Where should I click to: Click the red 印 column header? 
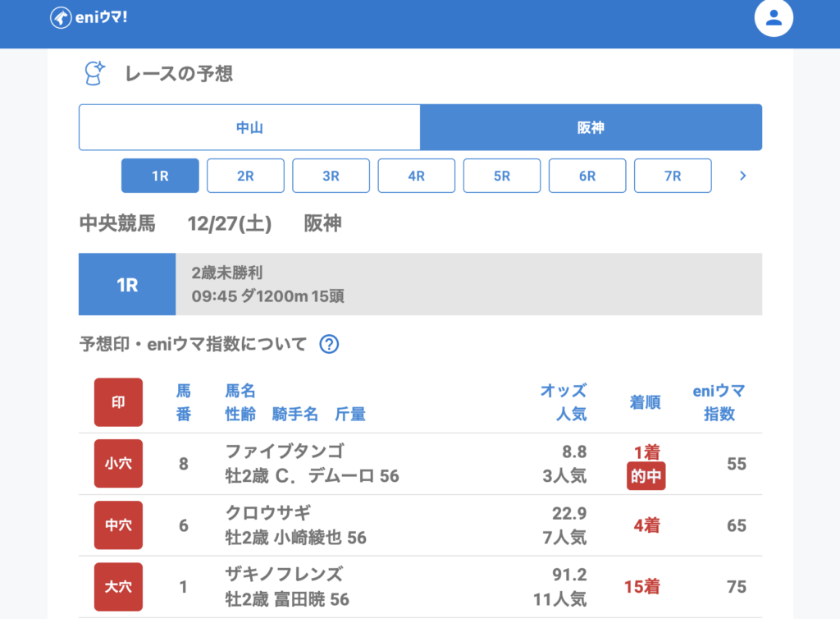(118, 402)
